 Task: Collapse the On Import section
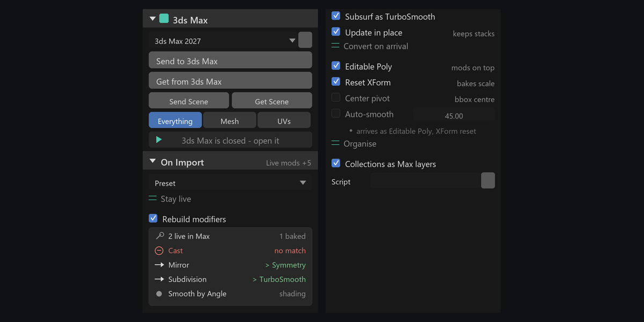click(x=153, y=162)
